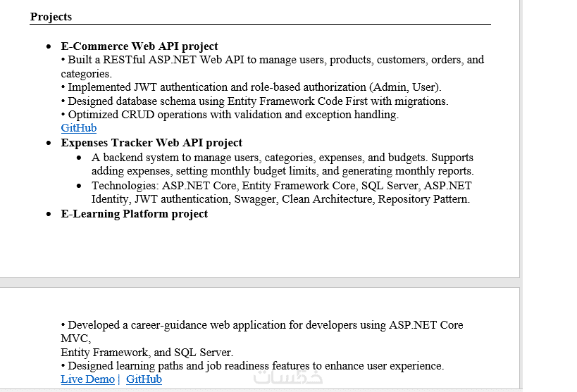Open the Live Demo link
This screenshot has height=392, width=577.
[87, 379]
